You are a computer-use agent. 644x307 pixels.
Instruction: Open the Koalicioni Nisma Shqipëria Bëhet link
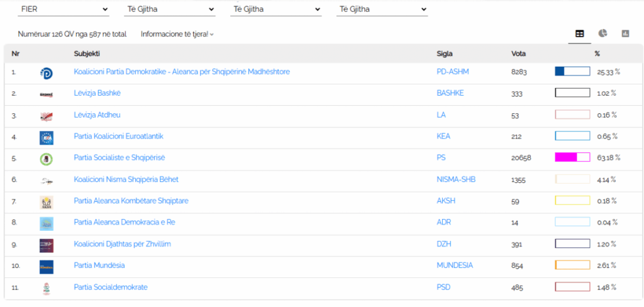point(126,179)
